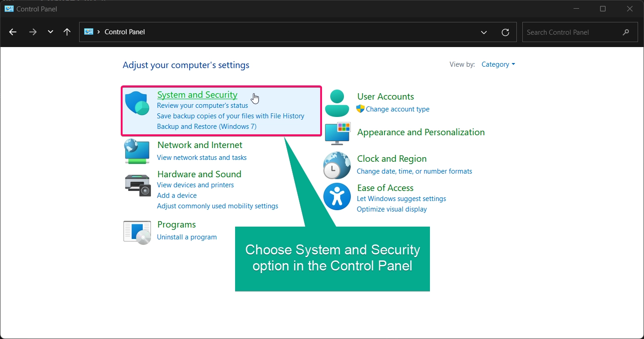
Task: Refresh the Control Panel view
Action: pyautogui.click(x=505, y=32)
